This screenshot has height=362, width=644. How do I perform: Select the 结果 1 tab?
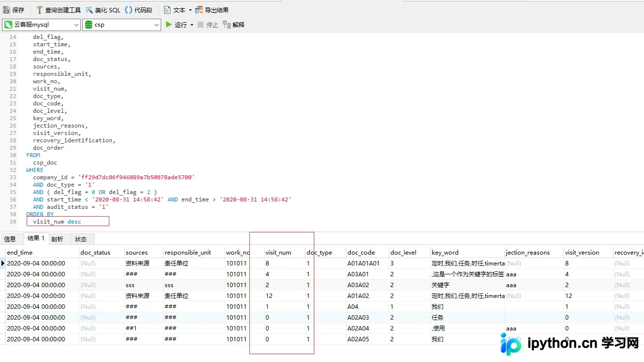[x=36, y=238]
